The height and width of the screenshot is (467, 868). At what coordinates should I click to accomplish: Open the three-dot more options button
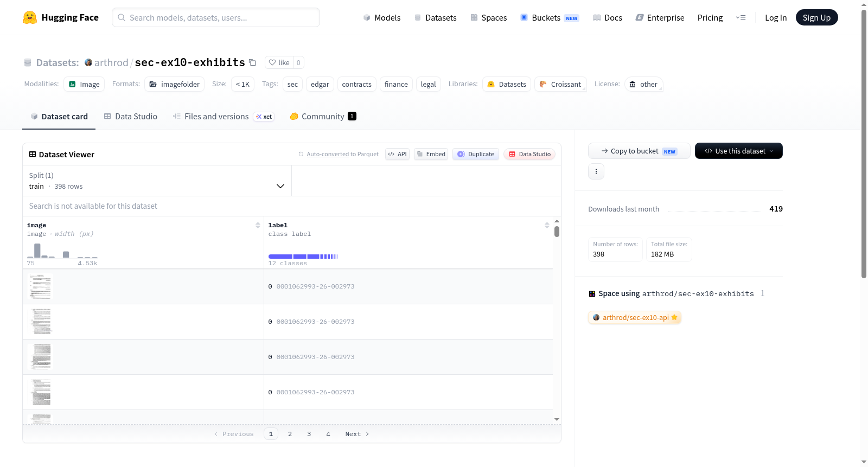[596, 171]
